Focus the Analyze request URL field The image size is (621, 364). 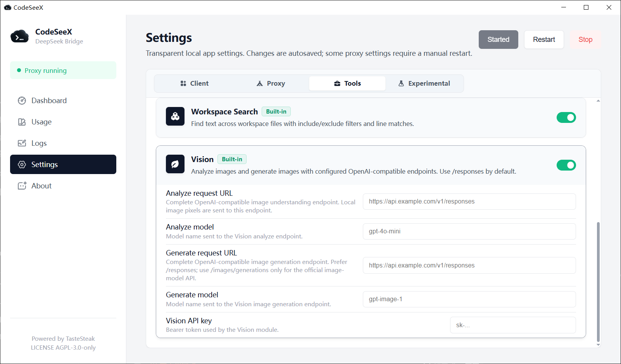tap(469, 202)
